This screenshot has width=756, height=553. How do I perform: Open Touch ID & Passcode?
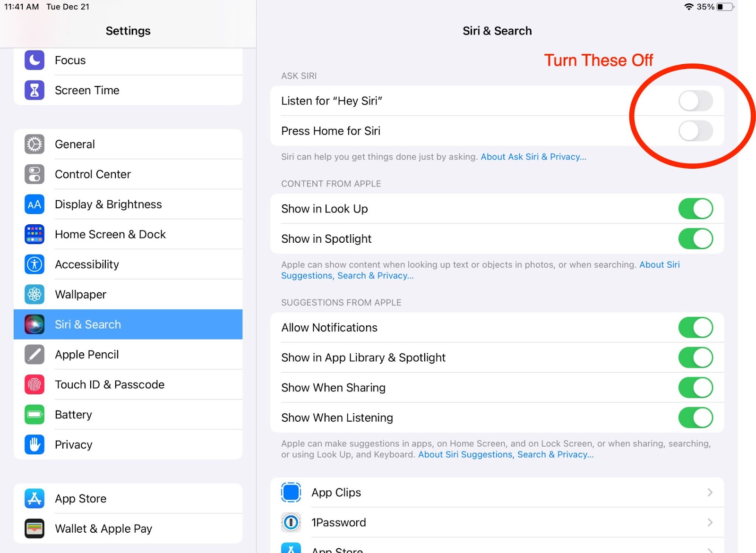(x=128, y=384)
